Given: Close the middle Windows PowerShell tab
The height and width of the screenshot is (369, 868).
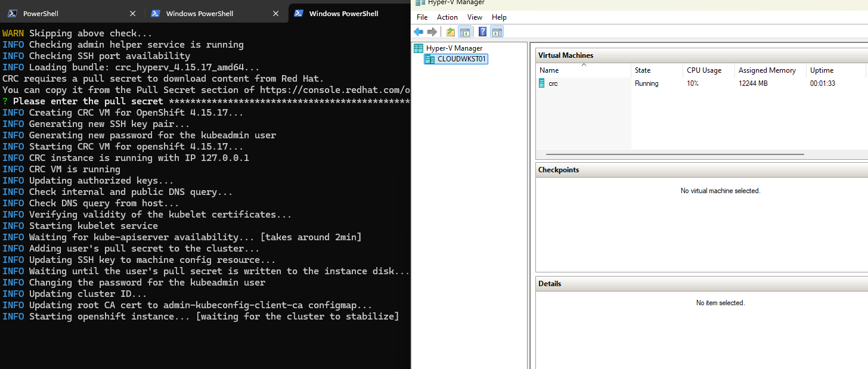Looking at the screenshot, I should 275,13.
